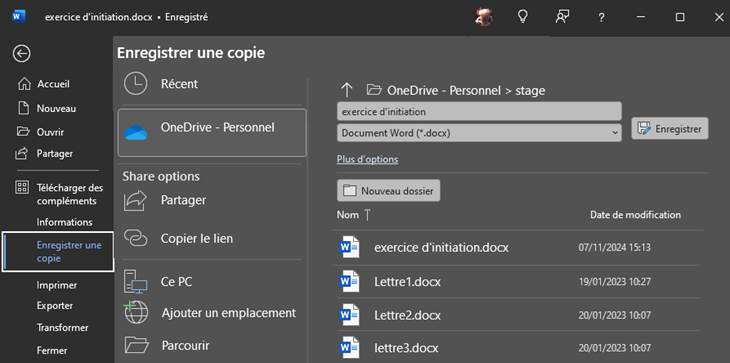Open the Plus d'options link
Image resolution: width=730 pixels, height=363 pixels.
[x=367, y=159]
